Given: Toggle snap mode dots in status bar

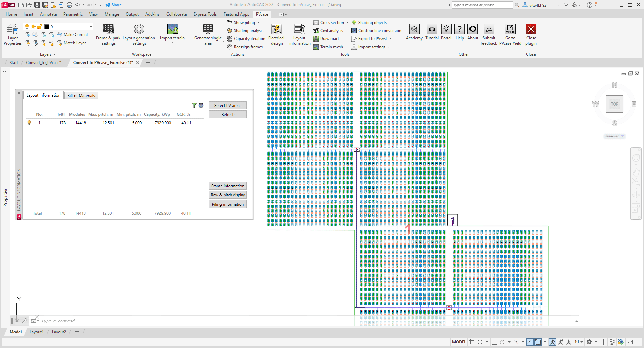Looking at the screenshot, I should [480, 342].
